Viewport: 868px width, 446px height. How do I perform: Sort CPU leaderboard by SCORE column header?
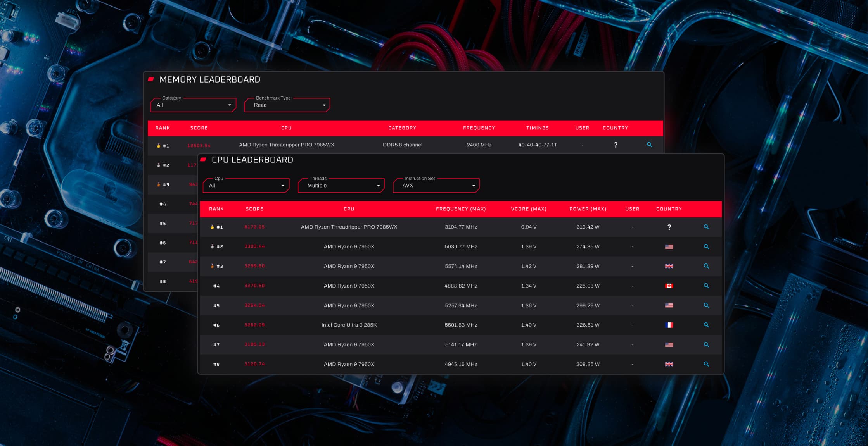tap(254, 209)
